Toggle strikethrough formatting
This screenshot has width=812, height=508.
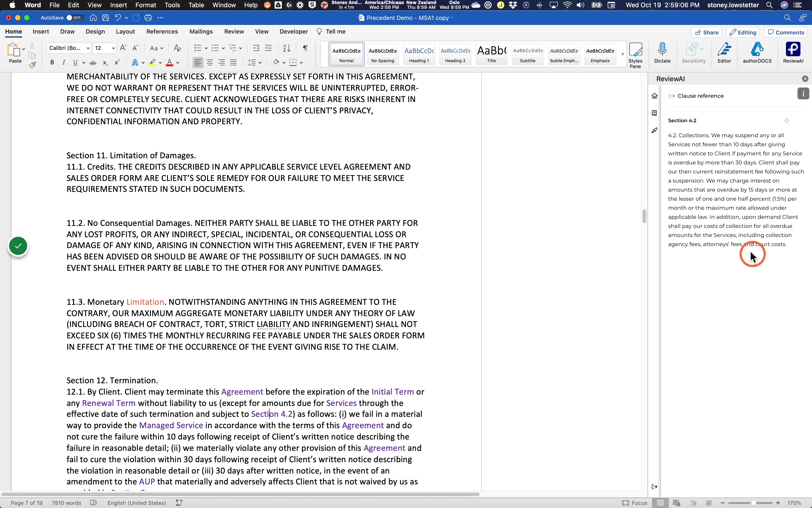click(93, 63)
